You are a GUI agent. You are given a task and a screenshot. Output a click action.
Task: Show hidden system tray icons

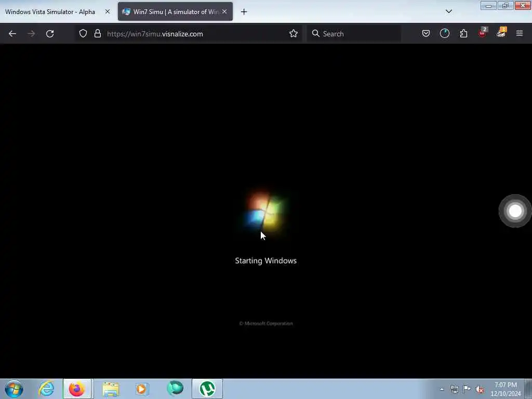(x=442, y=389)
